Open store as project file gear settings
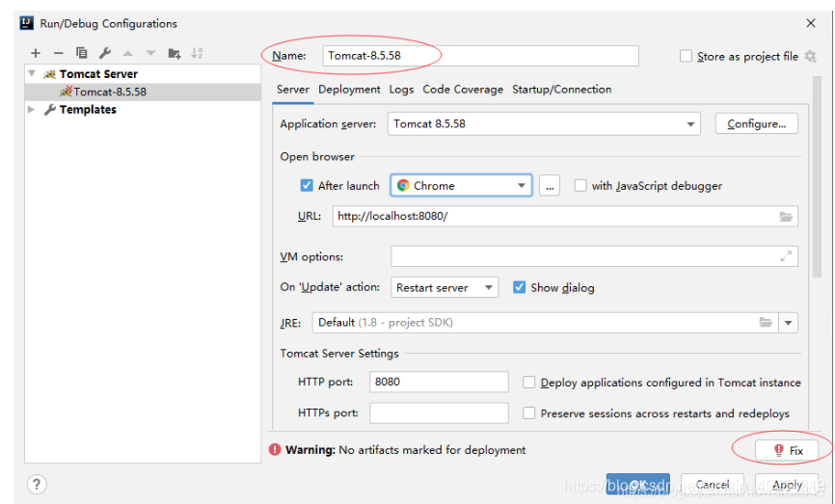Viewport: 835px width, 504px height. pos(811,57)
